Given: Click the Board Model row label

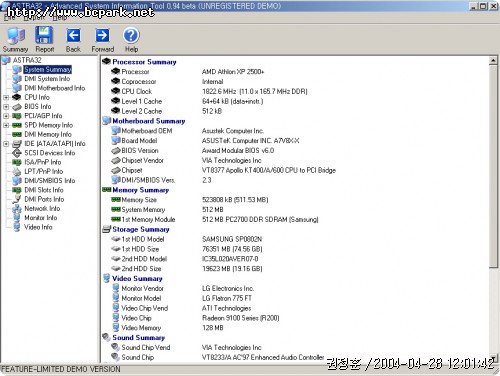Looking at the screenshot, I should tap(139, 141).
